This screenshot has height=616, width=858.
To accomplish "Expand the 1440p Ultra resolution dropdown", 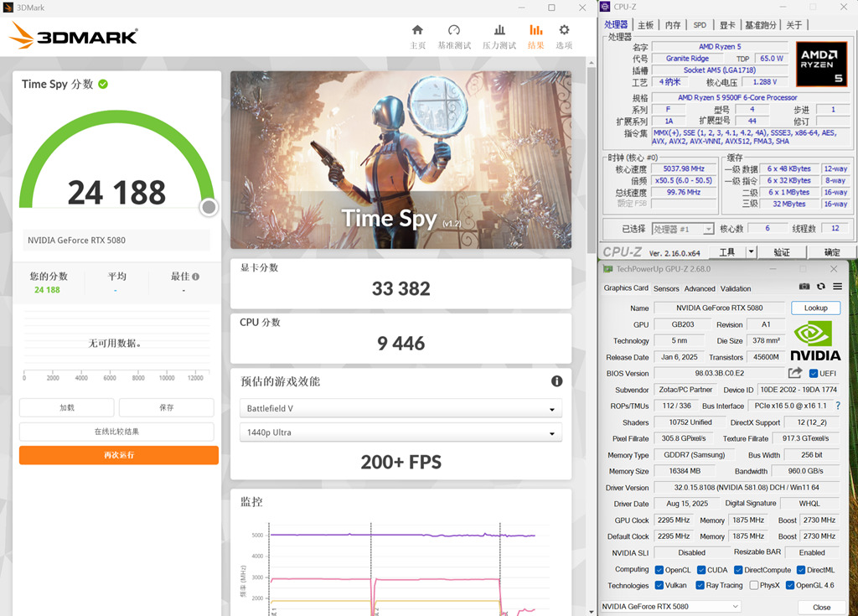I will point(401,433).
